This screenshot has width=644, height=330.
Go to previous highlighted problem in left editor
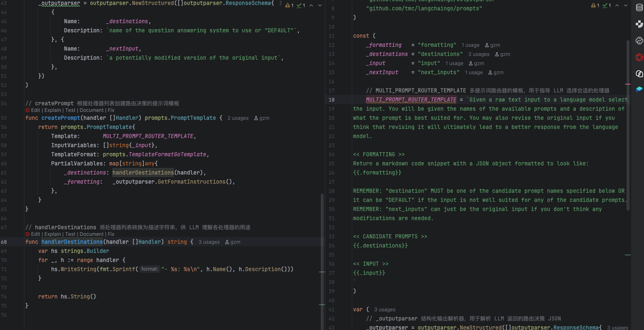311,5
